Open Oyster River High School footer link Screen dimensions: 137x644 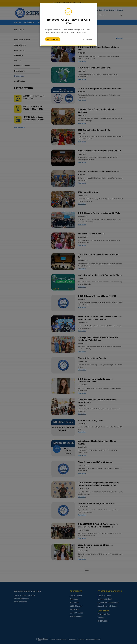coord(107,606)
